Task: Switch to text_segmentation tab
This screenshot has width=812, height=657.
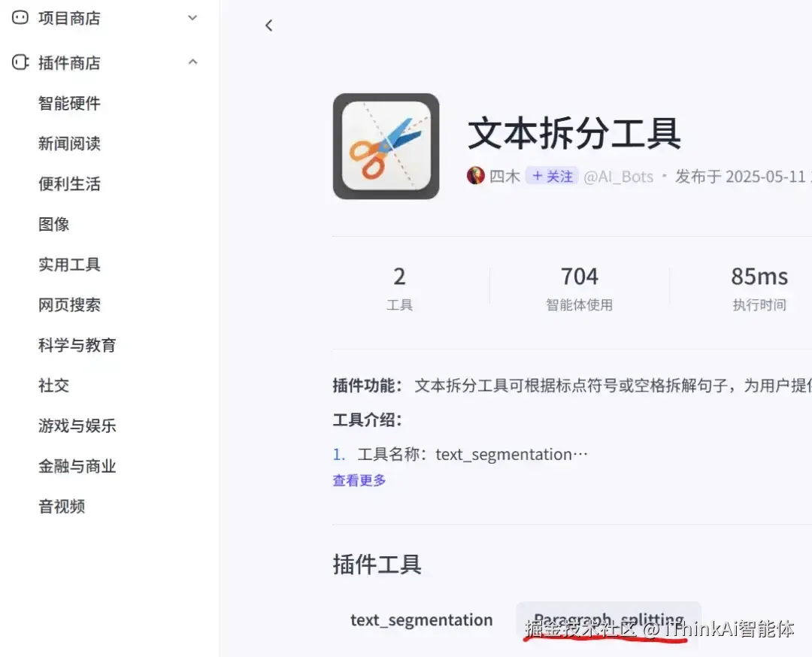Action: pyautogui.click(x=422, y=619)
